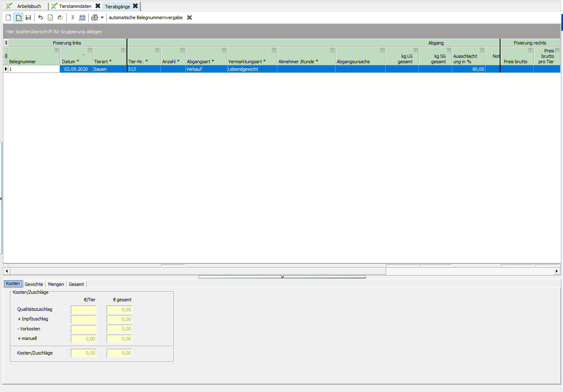Switch to the Gewichte tab
This screenshot has height=392, width=563.
[x=34, y=284]
